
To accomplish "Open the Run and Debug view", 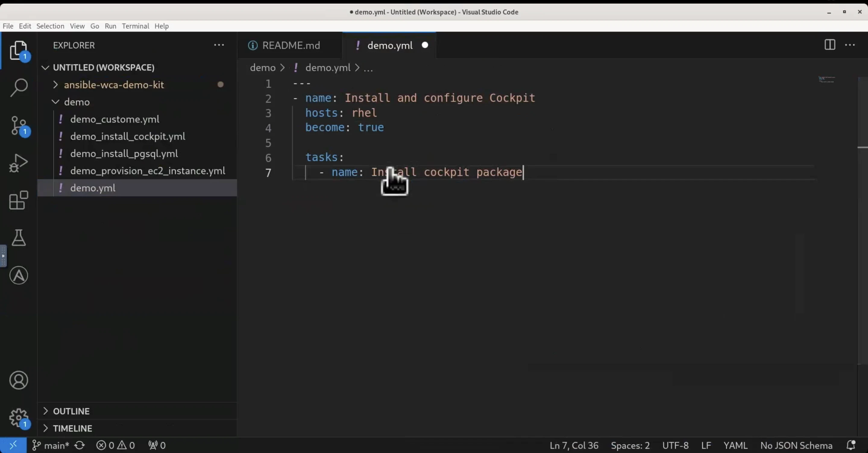I will tap(18, 163).
